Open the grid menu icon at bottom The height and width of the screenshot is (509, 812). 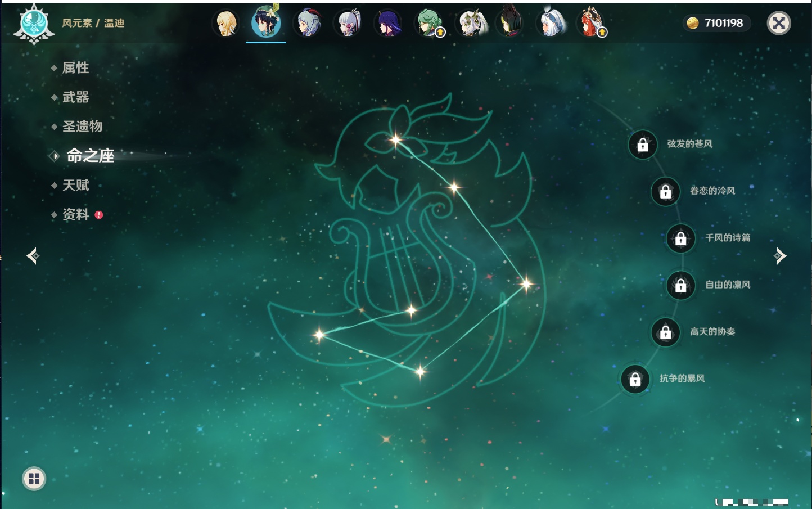click(34, 479)
